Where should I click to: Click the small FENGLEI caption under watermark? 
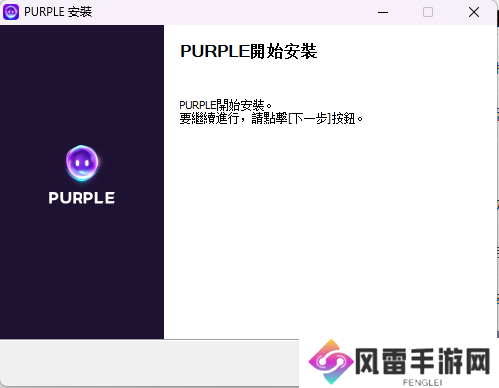pyautogui.click(x=422, y=382)
